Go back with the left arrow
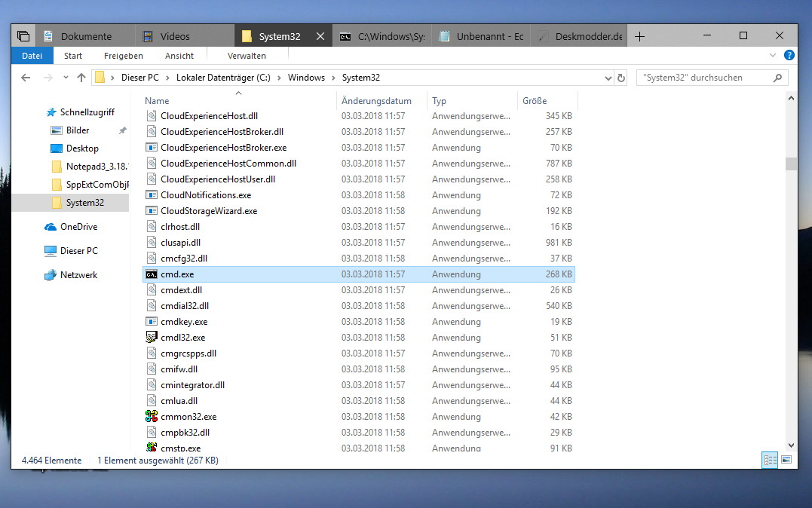The width and height of the screenshot is (812, 508). coord(26,78)
